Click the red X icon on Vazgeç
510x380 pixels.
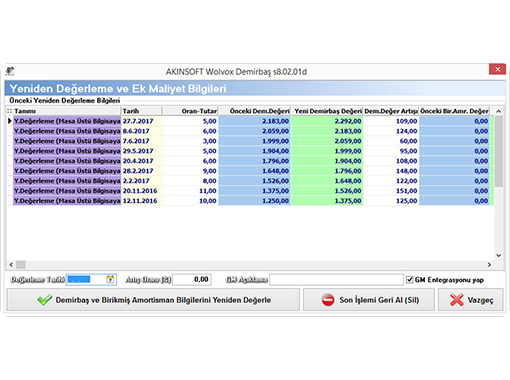point(457,300)
